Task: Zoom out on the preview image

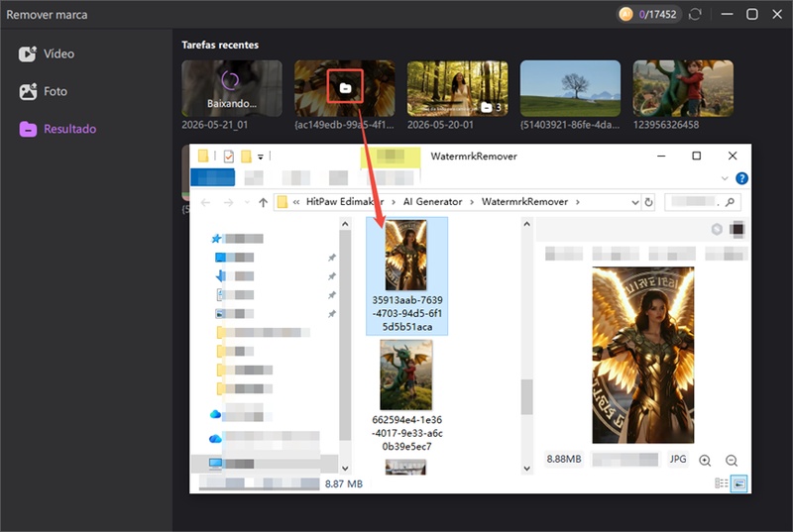Action: click(731, 461)
